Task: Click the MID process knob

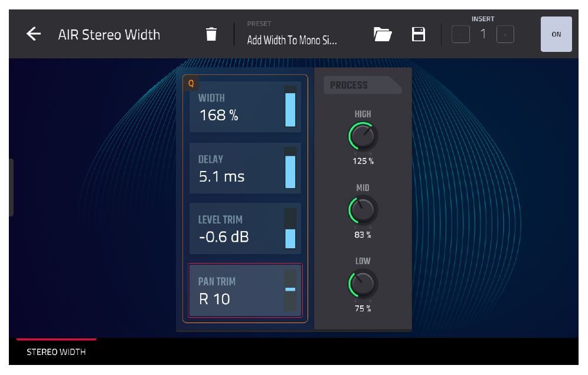Action: pos(362,210)
